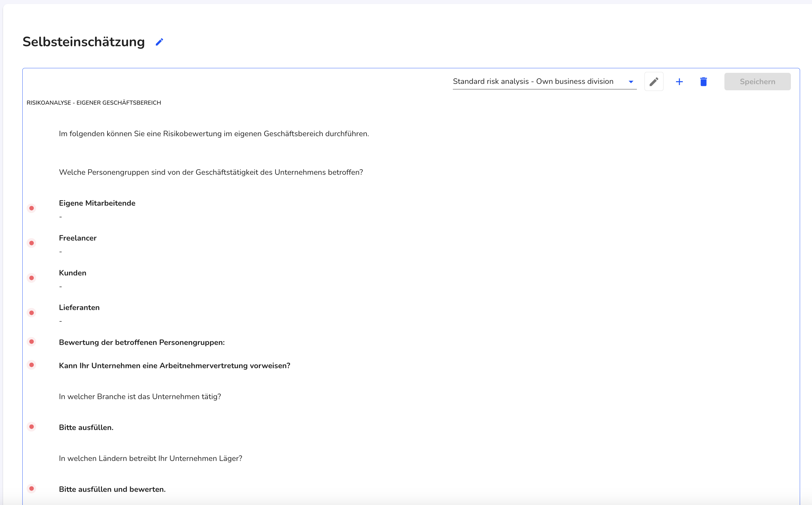Click the plus add icon in toolbar
This screenshot has width=812, height=505.
[x=679, y=81]
